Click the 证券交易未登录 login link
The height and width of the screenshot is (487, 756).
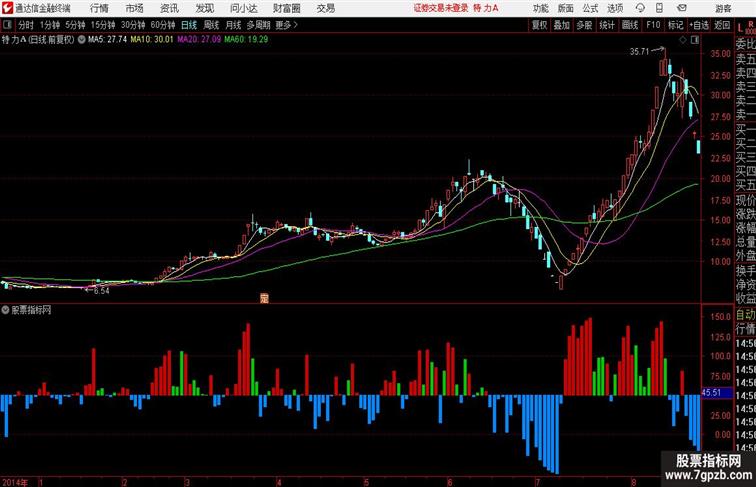(441, 8)
